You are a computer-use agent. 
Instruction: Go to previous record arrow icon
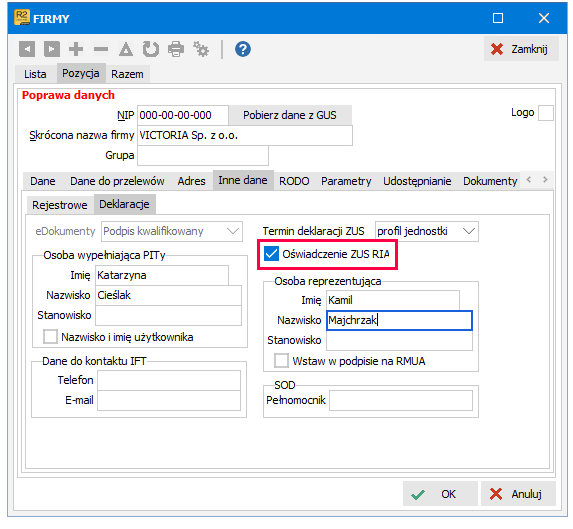click(27, 49)
